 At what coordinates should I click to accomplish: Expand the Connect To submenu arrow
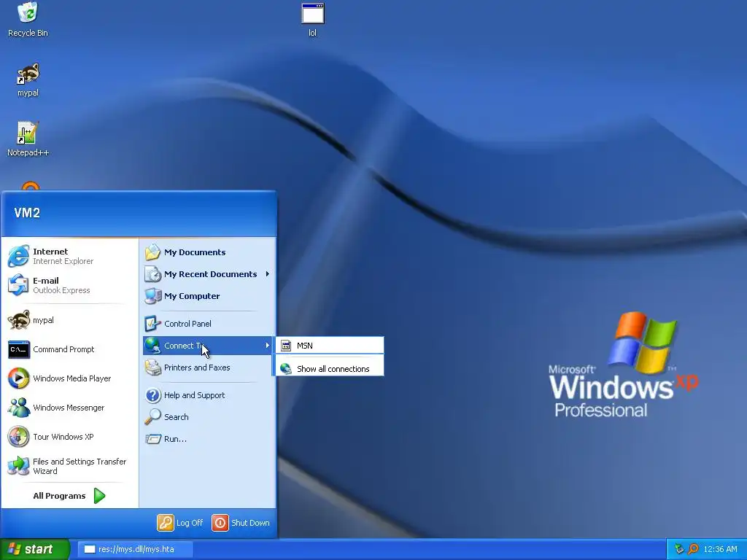[267, 345]
